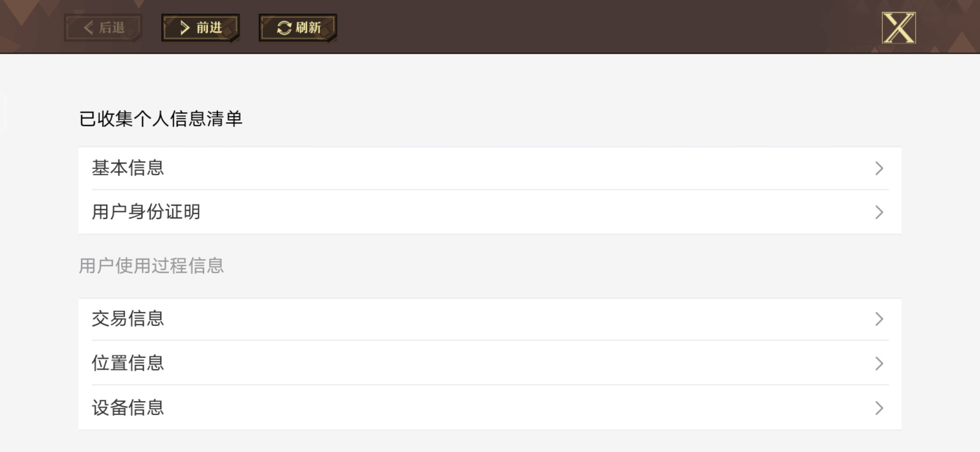Open the 设备信息 entry
The width and height of the screenshot is (980, 452).
tap(490, 408)
